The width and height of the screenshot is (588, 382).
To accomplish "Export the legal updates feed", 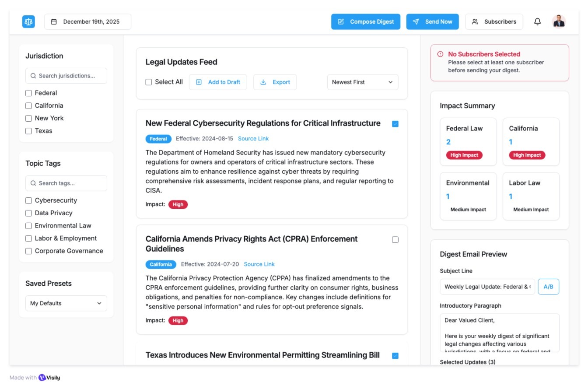I will 275,82.
